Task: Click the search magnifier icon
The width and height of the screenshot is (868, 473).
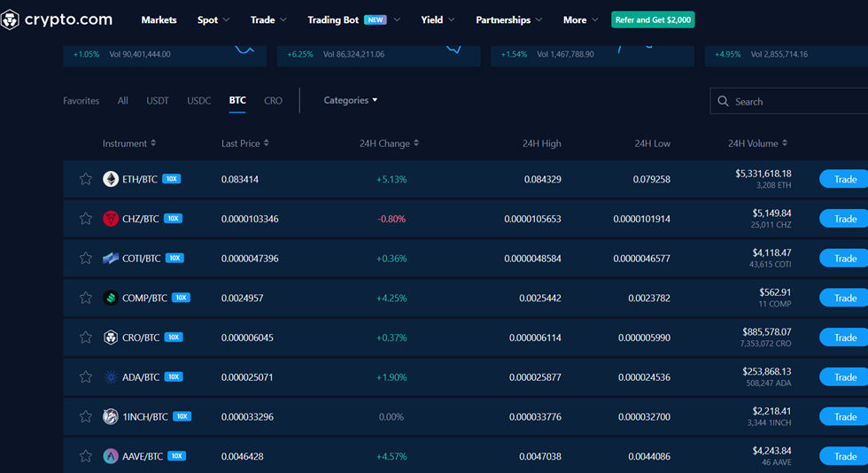Action: point(723,101)
